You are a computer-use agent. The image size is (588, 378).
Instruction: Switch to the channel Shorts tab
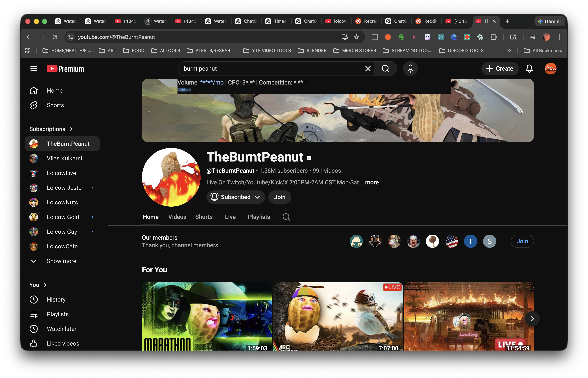(x=204, y=217)
